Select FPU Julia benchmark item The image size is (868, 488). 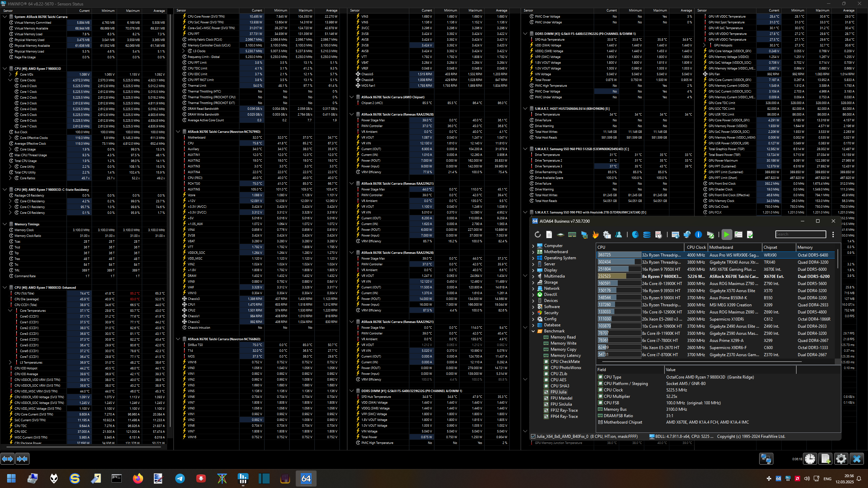point(558,392)
